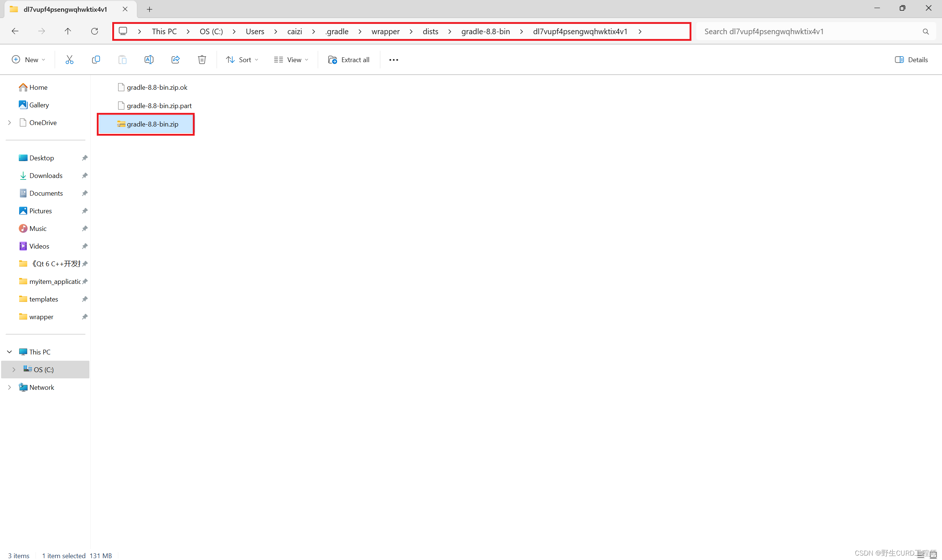
Task: Click the Share icon in toolbar
Action: [x=176, y=60]
